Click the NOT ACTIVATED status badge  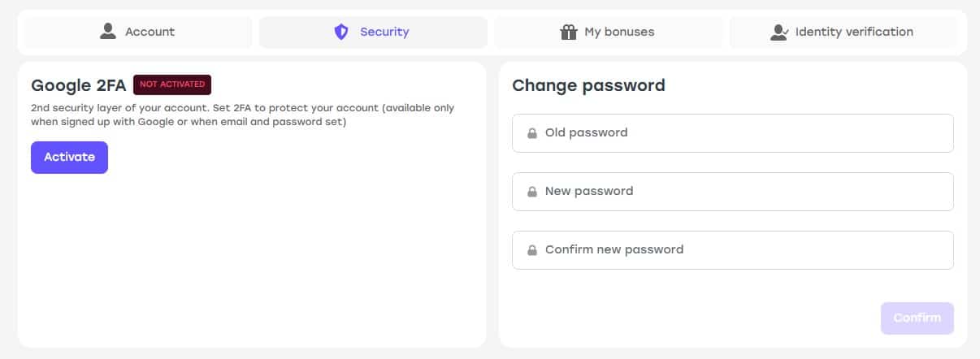(x=172, y=84)
